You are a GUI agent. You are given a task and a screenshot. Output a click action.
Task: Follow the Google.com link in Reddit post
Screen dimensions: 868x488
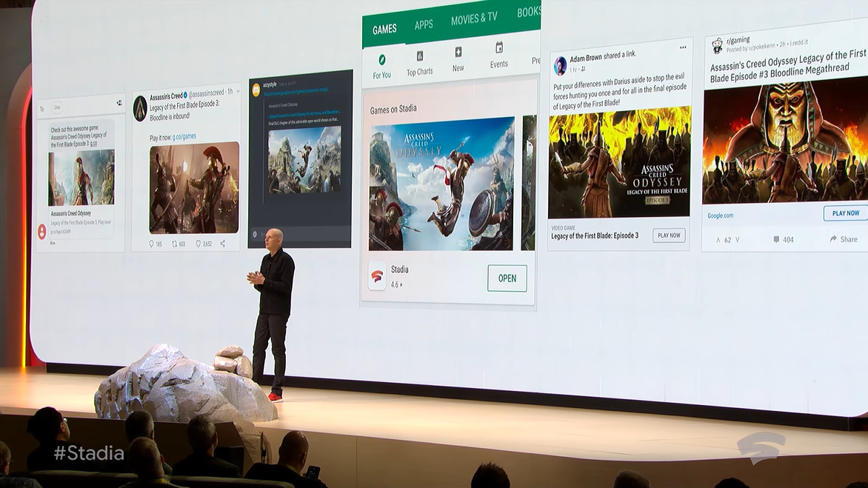pos(720,215)
